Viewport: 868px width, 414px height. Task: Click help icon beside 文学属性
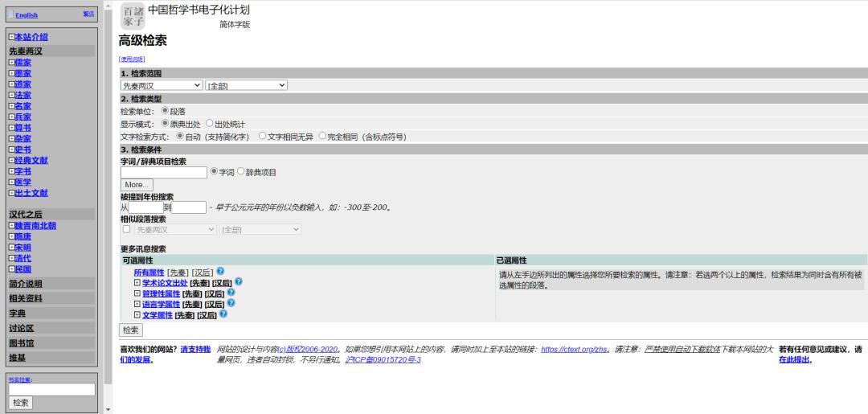[x=223, y=314]
